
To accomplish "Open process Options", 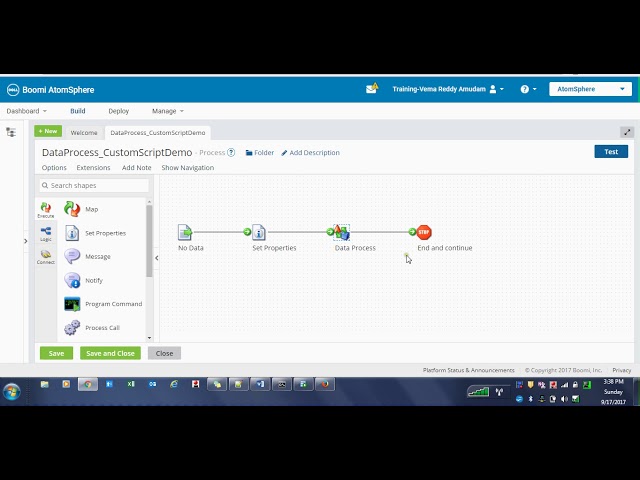I will point(54,168).
